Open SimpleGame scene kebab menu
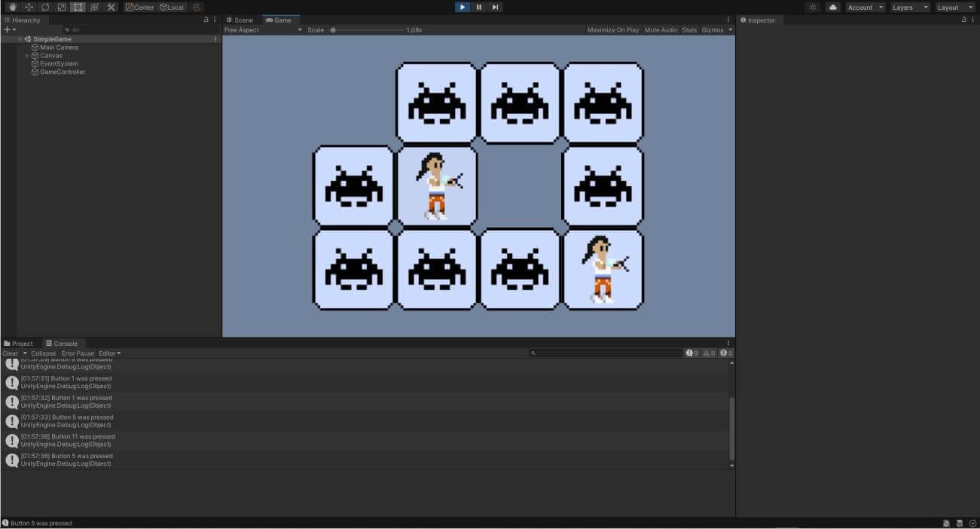 [215, 38]
